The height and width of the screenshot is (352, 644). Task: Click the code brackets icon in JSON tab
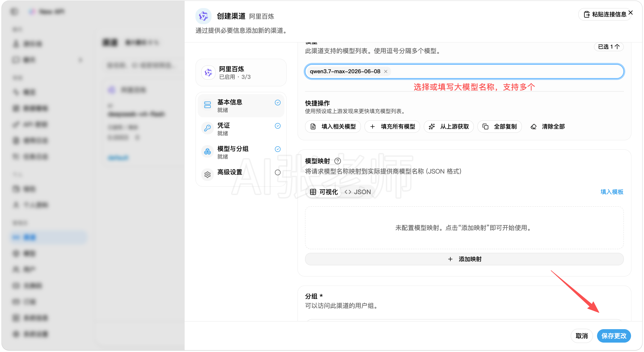click(347, 192)
